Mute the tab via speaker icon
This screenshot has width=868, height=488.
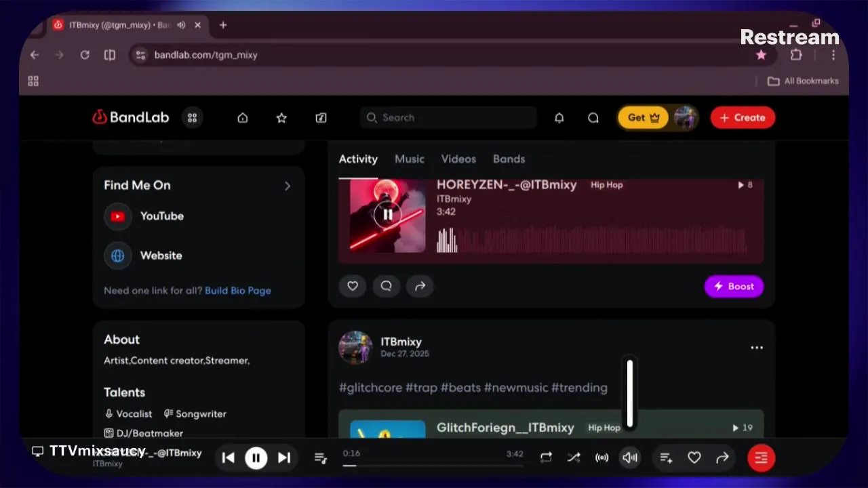pyautogui.click(x=181, y=25)
